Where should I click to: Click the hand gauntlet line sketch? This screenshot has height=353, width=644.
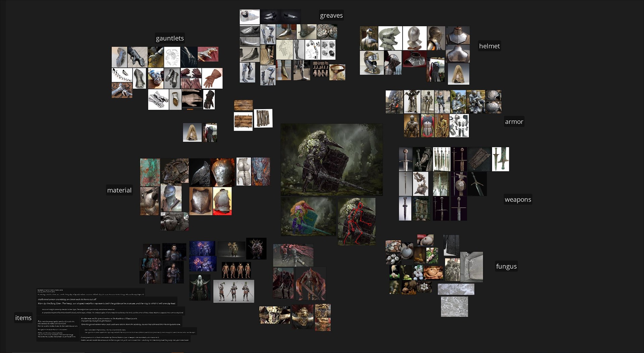click(x=172, y=57)
